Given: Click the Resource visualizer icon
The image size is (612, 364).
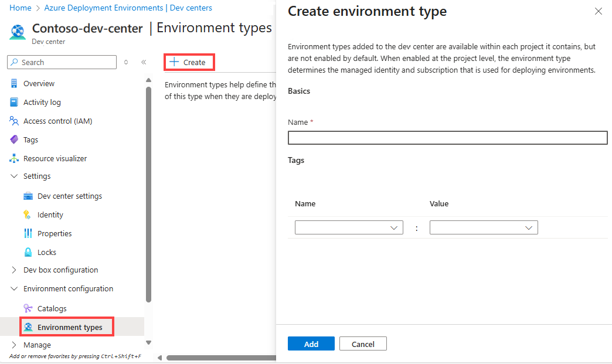Looking at the screenshot, I should tap(14, 158).
